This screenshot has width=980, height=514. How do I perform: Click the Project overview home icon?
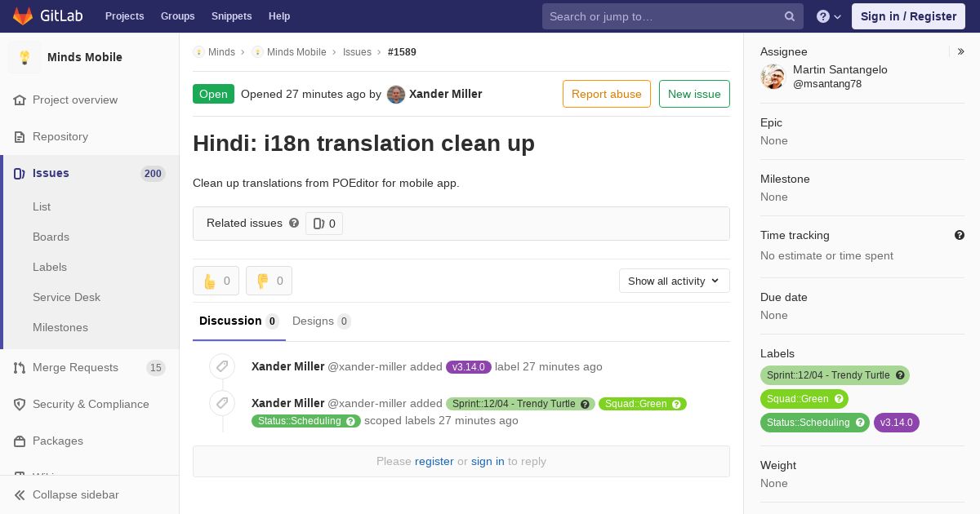(x=20, y=100)
